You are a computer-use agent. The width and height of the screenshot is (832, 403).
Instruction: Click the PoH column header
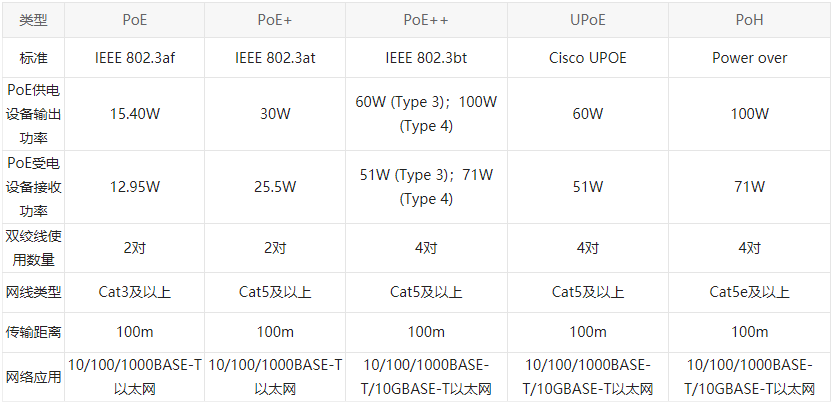[x=749, y=20]
